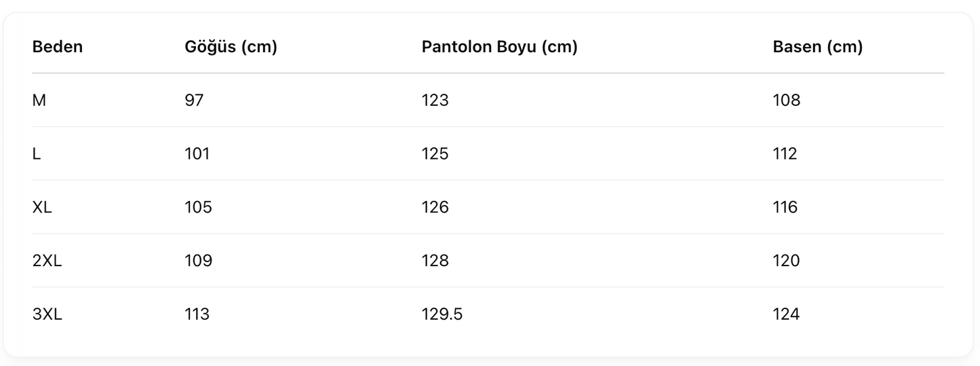Click pants length value 126

coord(435,207)
